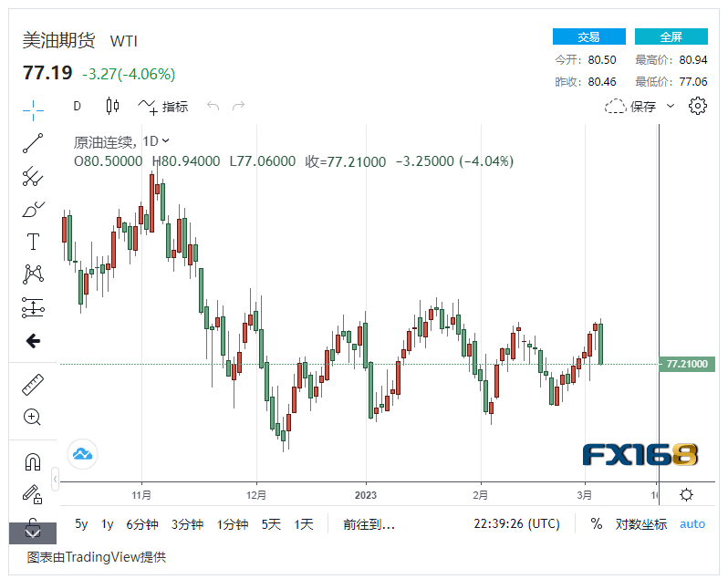Image resolution: width=728 pixels, height=579 pixels.
Task: Select the trend line drawing tool
Action: tap(33, 143)
